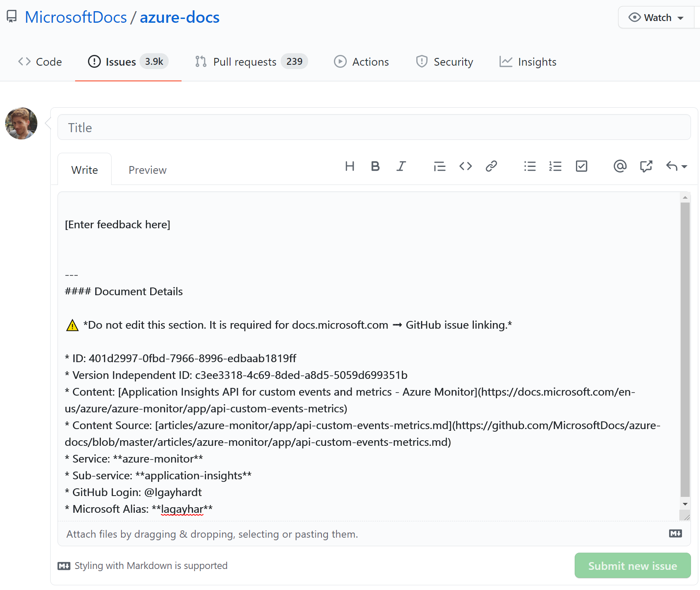Add a task list checkbox icon
The image size is (700, 590).
pos(582,166)
